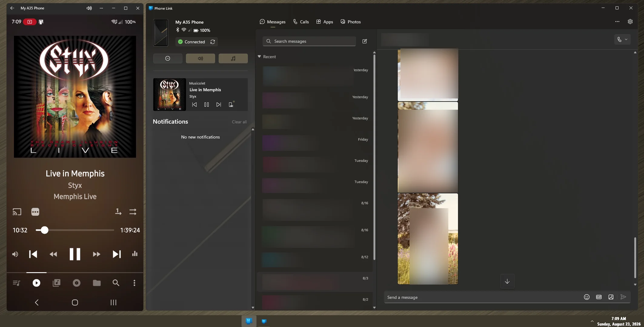Toggle the audio player button in Phone Link

(x=233, y=58)
